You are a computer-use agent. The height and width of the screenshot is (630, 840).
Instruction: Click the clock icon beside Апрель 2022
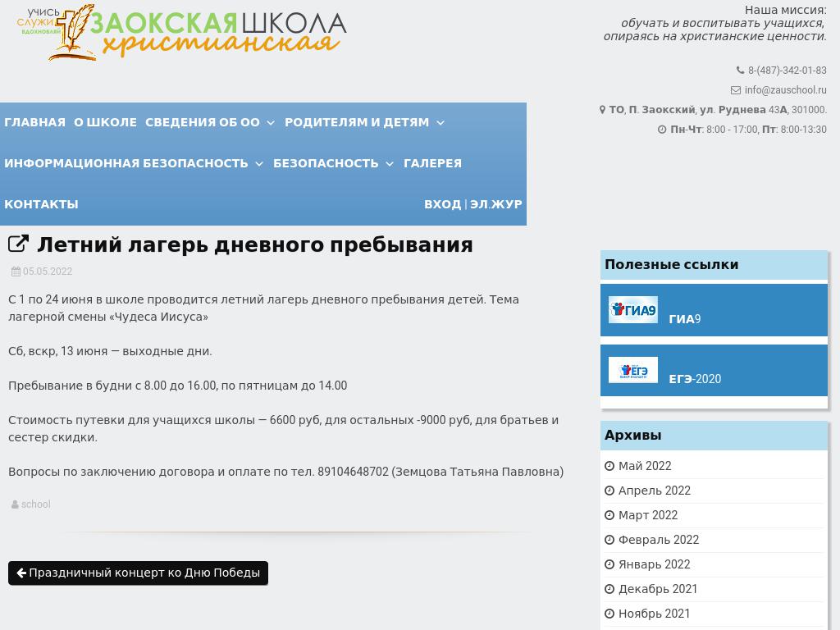pyautogui.click(x=609, y=491)
